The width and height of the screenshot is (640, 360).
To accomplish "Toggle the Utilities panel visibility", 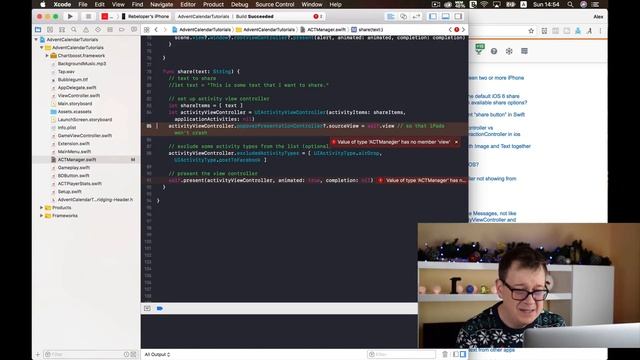I will 458,16.
